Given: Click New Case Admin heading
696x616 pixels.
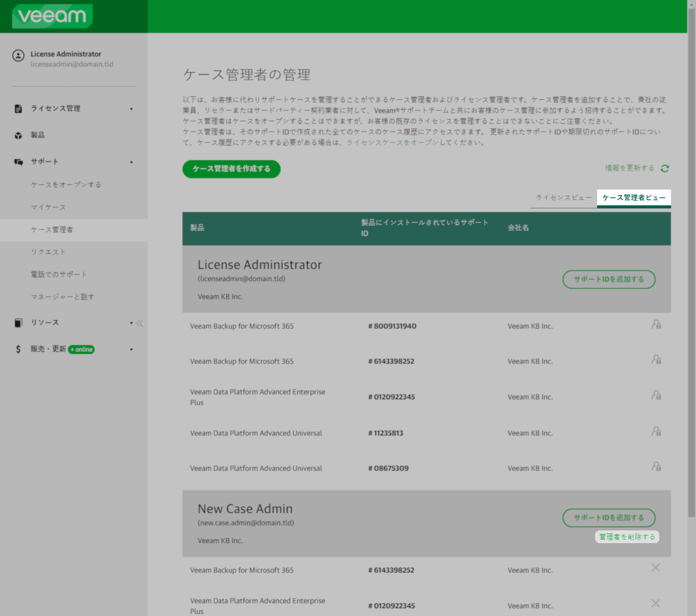Looking at the screenshot, I should click(245, 509).
